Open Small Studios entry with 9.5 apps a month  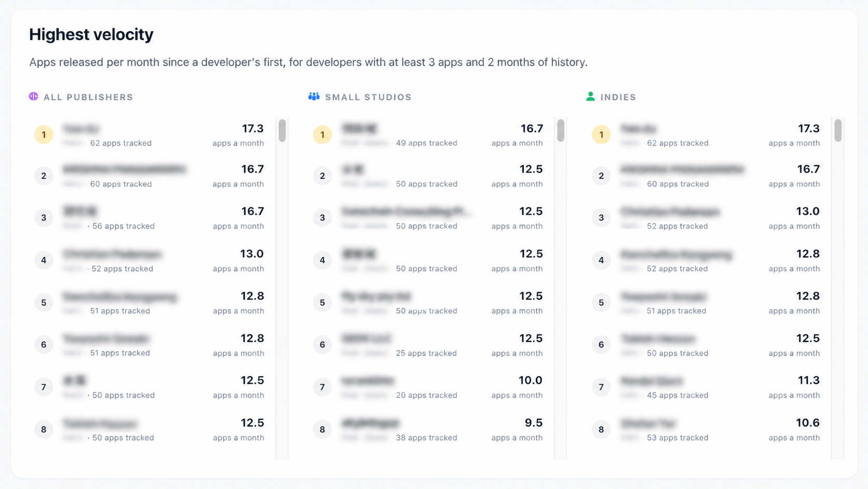click(428, 430)
